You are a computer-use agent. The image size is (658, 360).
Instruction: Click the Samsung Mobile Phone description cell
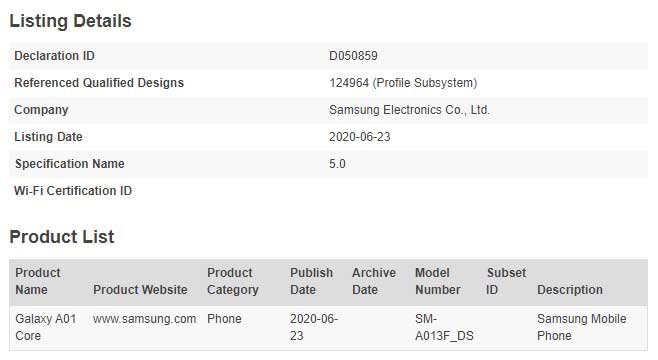[582, 327]
